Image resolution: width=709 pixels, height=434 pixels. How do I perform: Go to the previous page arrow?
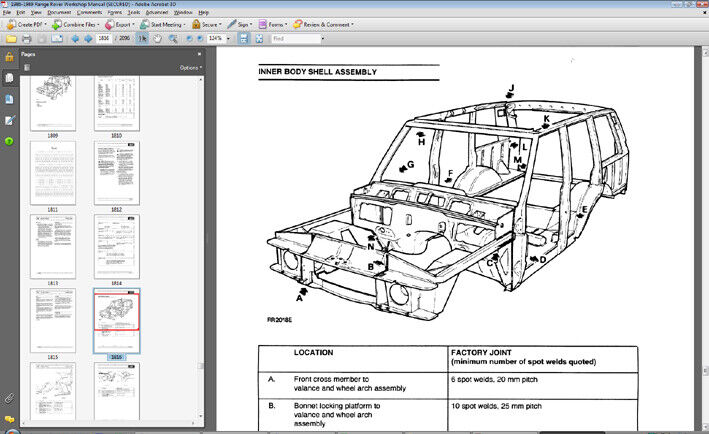click(x=74, y=39)
